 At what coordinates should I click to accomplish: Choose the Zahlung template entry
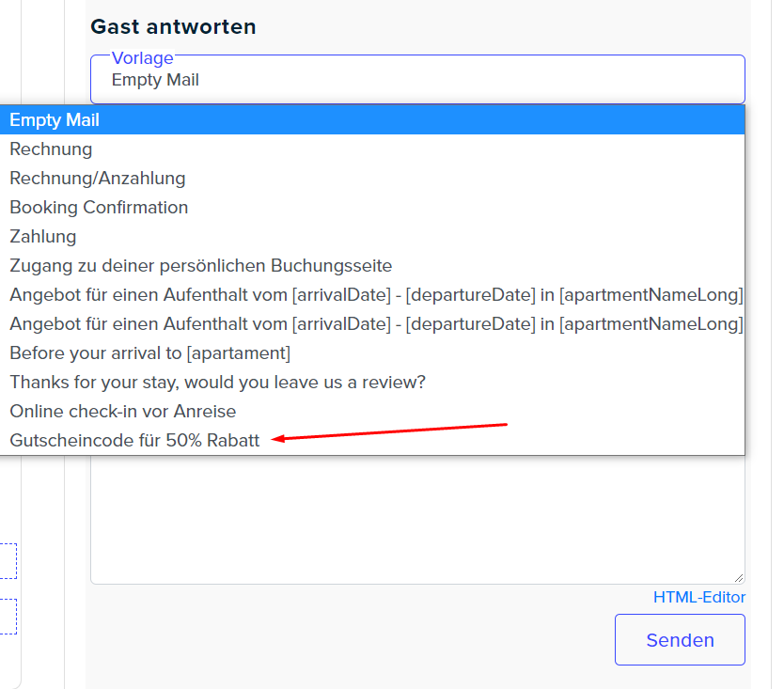[x=372, y=236]
